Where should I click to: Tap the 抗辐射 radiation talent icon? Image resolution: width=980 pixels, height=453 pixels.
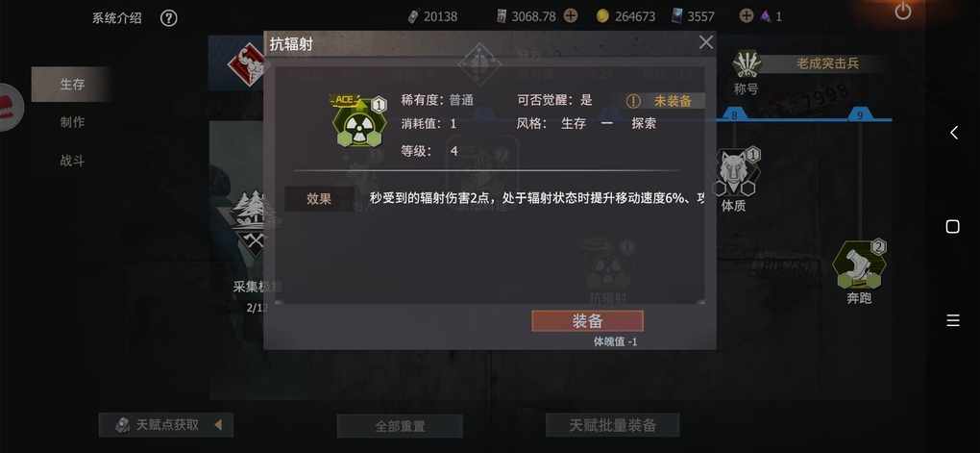[358, 123]
